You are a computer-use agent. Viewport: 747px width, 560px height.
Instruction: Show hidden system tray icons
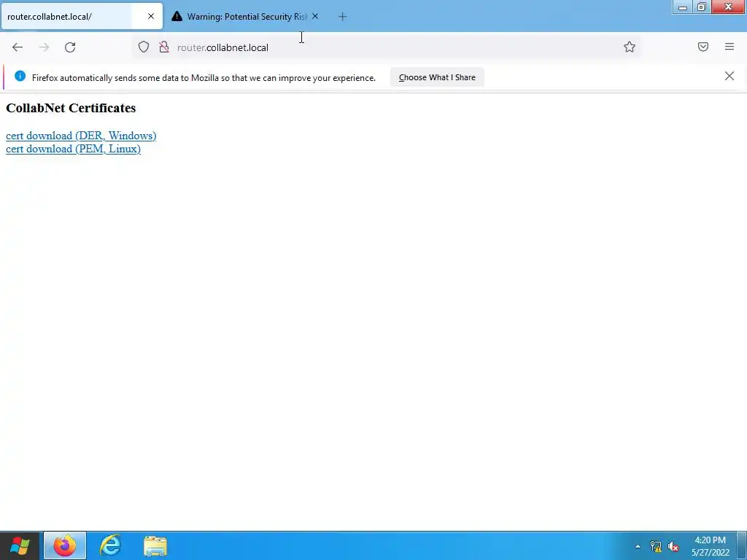tap(638, 546)
